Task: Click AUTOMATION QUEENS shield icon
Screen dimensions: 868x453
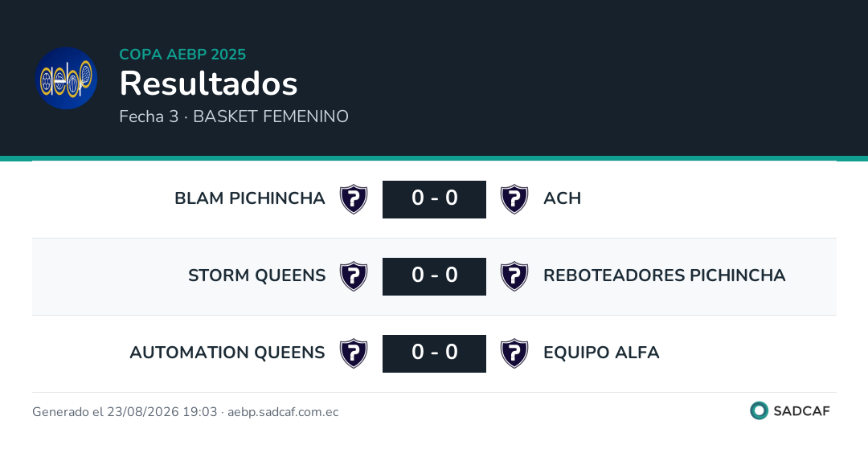Action: pyautogui.click(x=354, y=353)
